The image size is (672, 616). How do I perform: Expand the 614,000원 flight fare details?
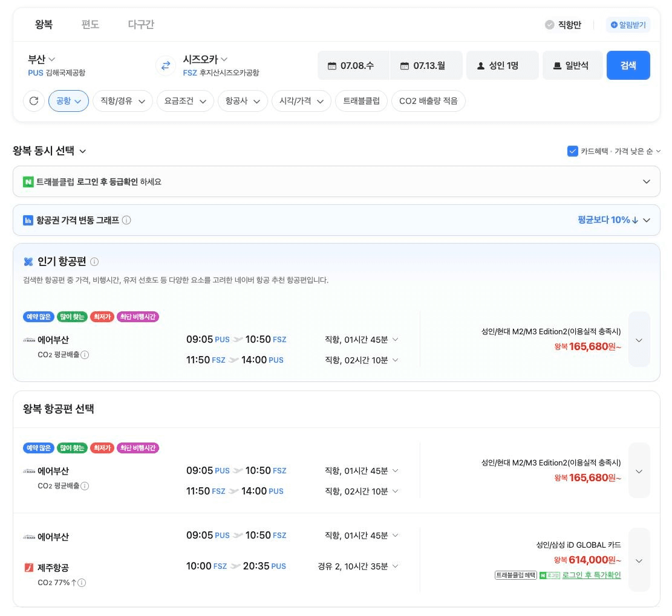tap(639, 560)
